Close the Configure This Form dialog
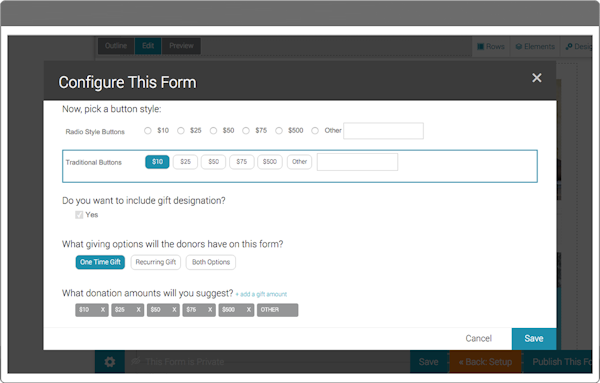Viewport: 600px width, 383px height. coord(536,78)
